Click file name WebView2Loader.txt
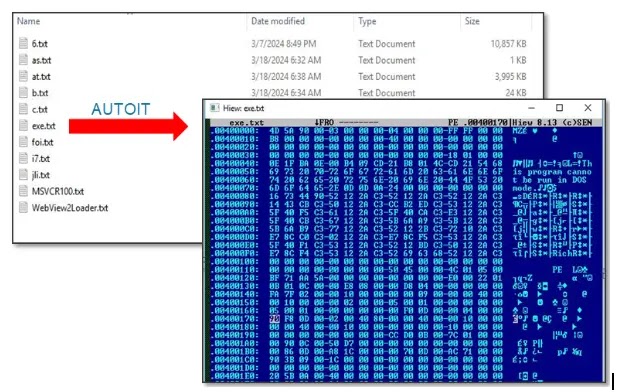Viewport: 620px width, 392px height. coord(70,208)
